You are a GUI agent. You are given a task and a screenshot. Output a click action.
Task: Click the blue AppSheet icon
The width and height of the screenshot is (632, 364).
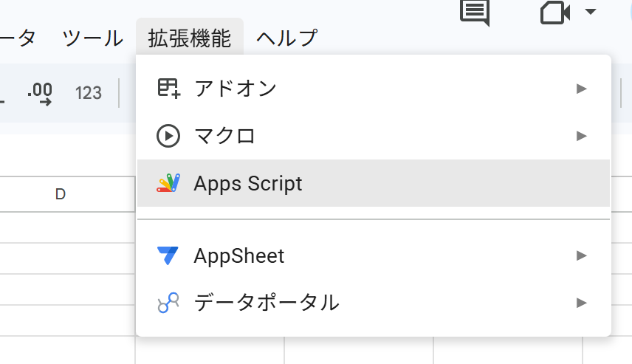point(168,255)
